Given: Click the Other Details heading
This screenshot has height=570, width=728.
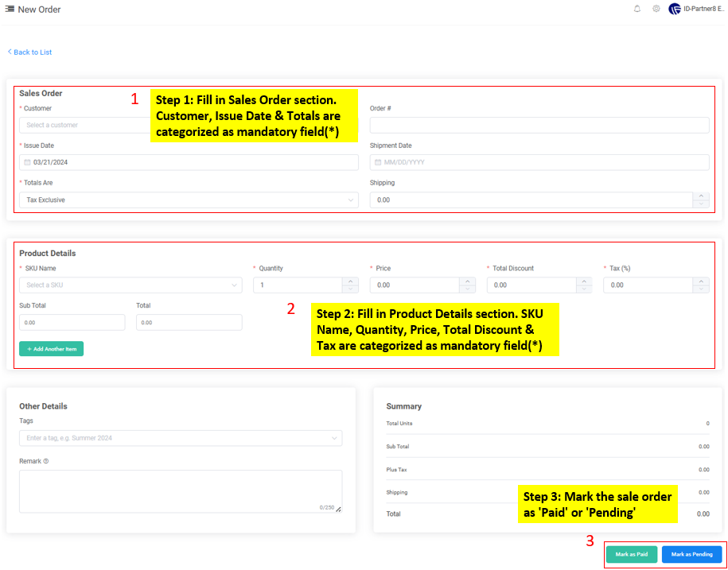Looking at the screenshot, I should point(43,406).
